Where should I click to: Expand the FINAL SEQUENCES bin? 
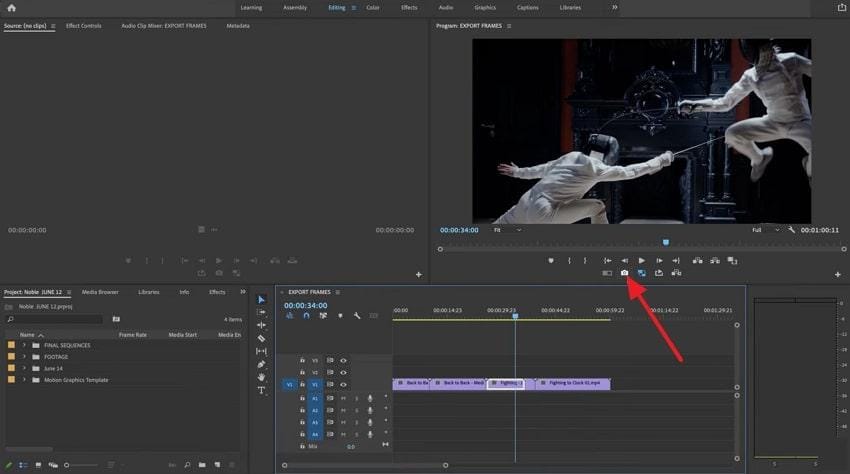click(x=24, y=345)
